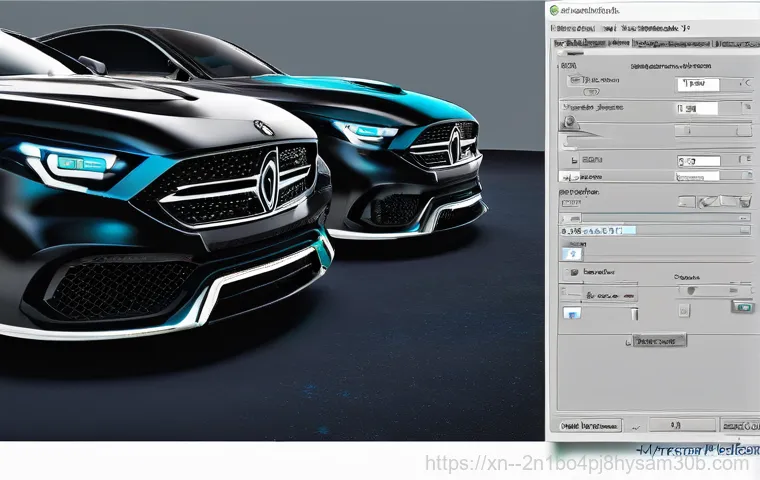
Task: Click the green circular app icon in title bar
Action: click(x=555, y=9)
